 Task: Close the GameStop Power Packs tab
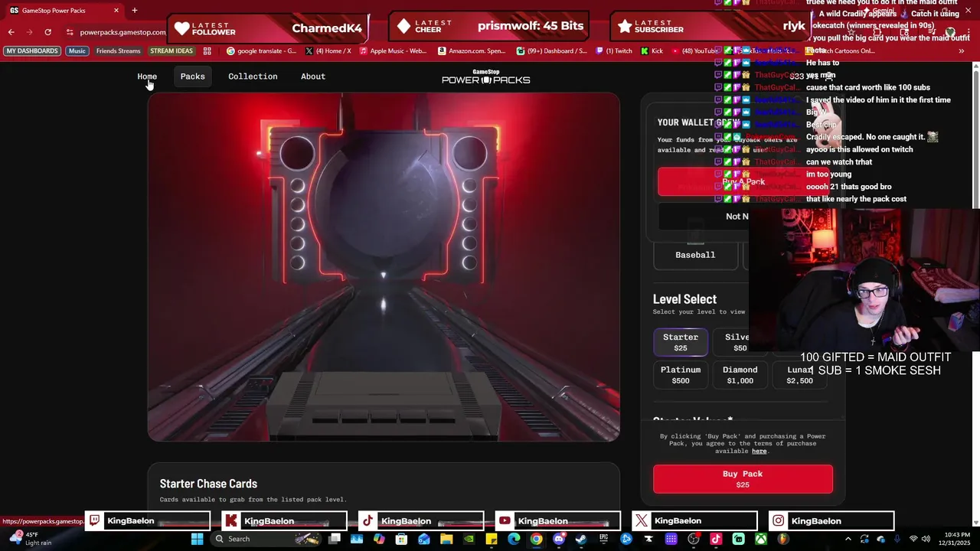pyautogui.click(x=116, y=10)
